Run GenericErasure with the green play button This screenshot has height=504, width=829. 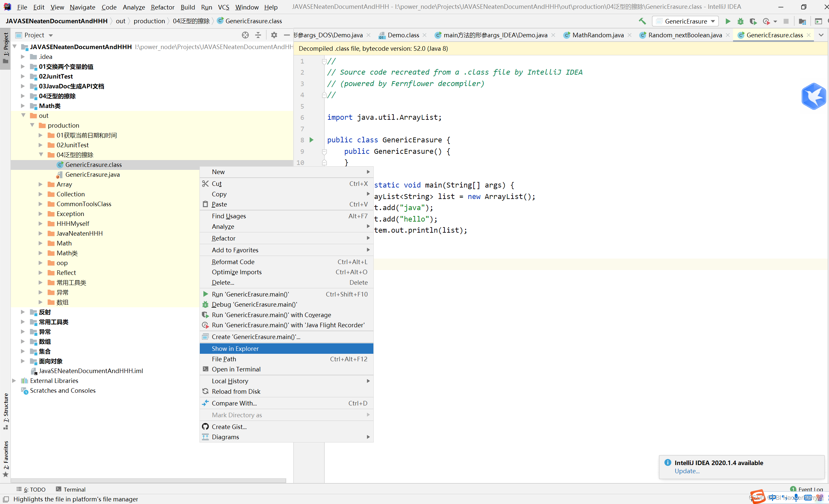728,21
